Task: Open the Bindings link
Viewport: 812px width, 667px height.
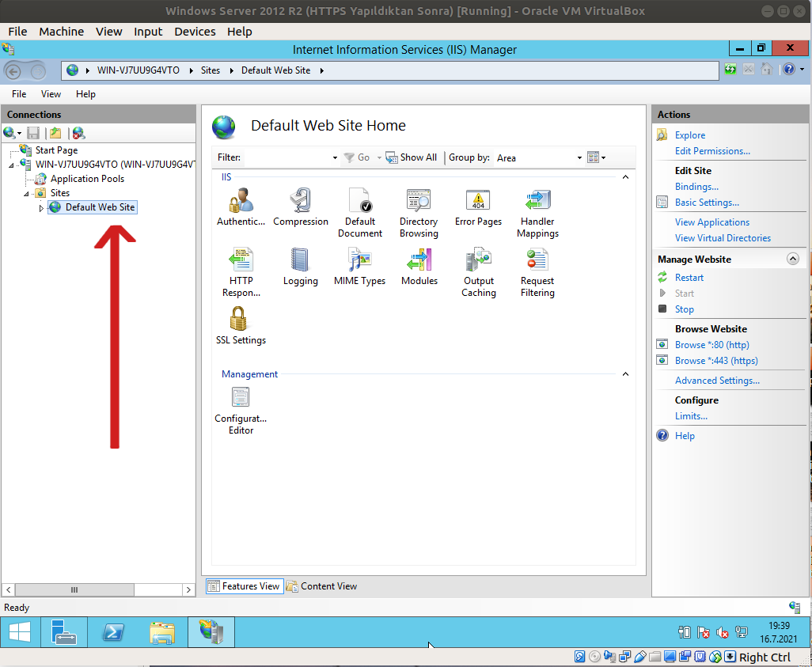Action: pyautogui.click(x=696, y=187)
